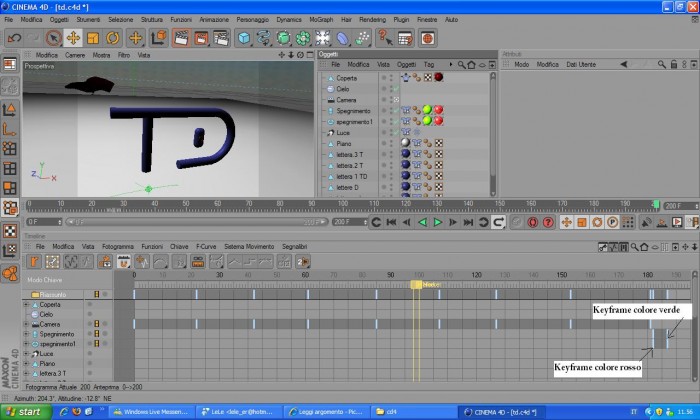Open the Camere menu in the viewport

[x=75, y=55]
